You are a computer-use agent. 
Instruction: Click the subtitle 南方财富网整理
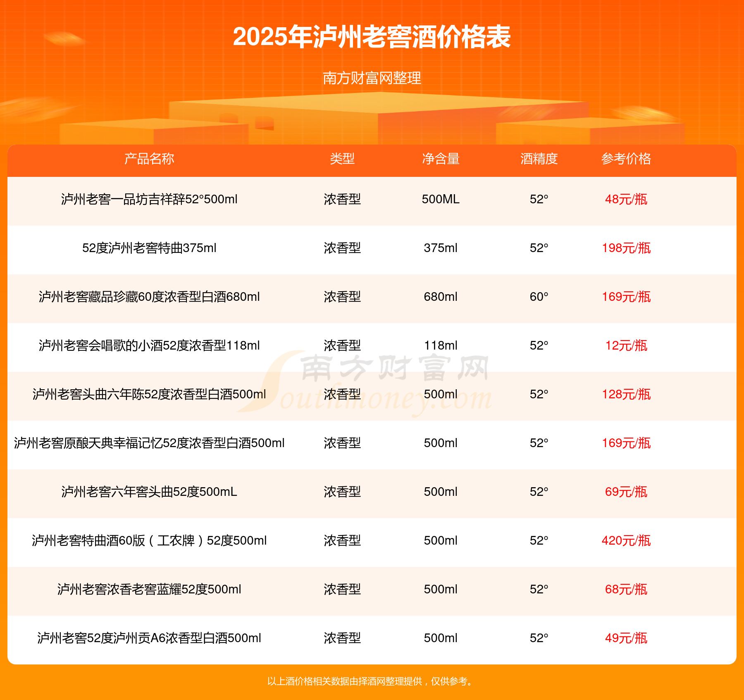372,78
